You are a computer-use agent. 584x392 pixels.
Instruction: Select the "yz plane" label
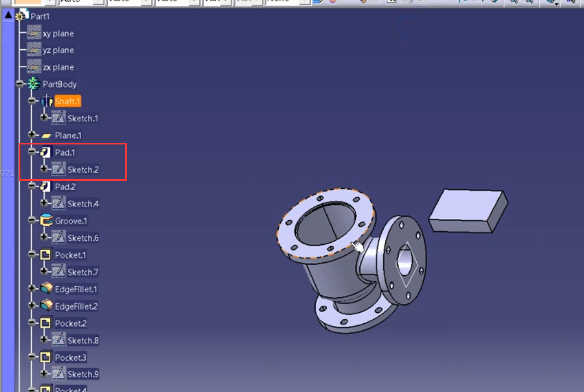(x=58, y=50)
